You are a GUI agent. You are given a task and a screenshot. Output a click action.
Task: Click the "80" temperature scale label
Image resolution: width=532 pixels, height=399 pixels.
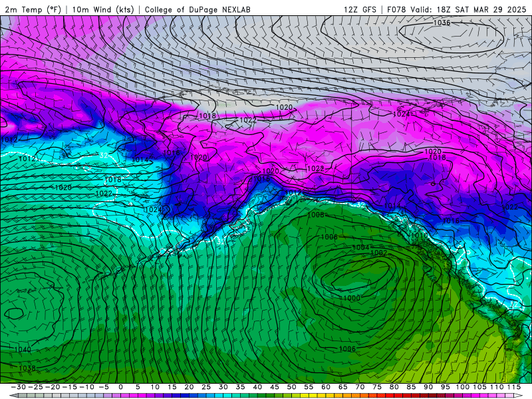(x=394, y=387)
